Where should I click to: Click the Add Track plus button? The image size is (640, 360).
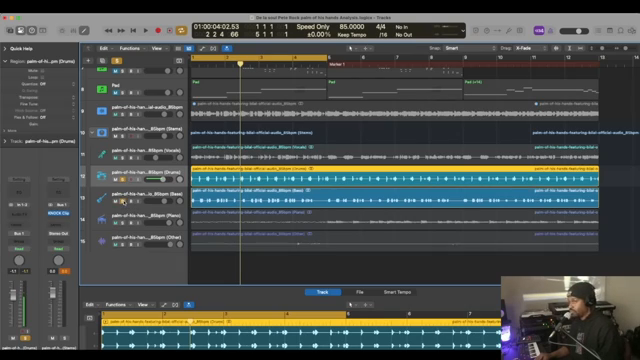88,61
